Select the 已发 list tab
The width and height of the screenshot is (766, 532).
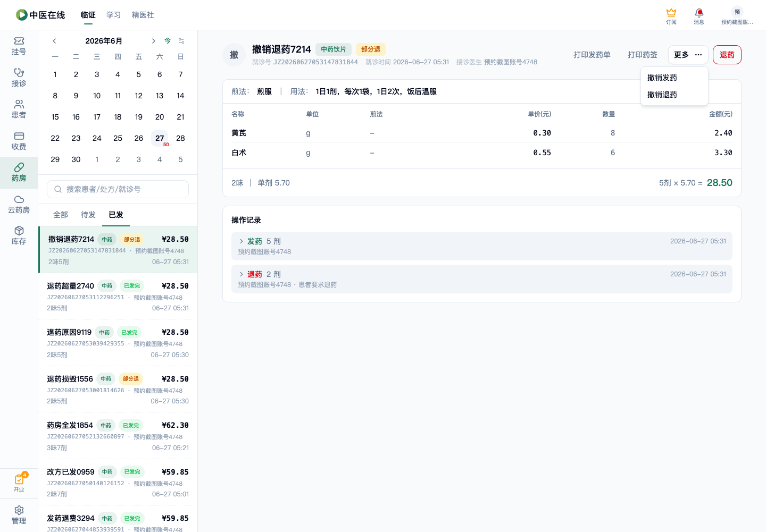click(x=116, y=215)
